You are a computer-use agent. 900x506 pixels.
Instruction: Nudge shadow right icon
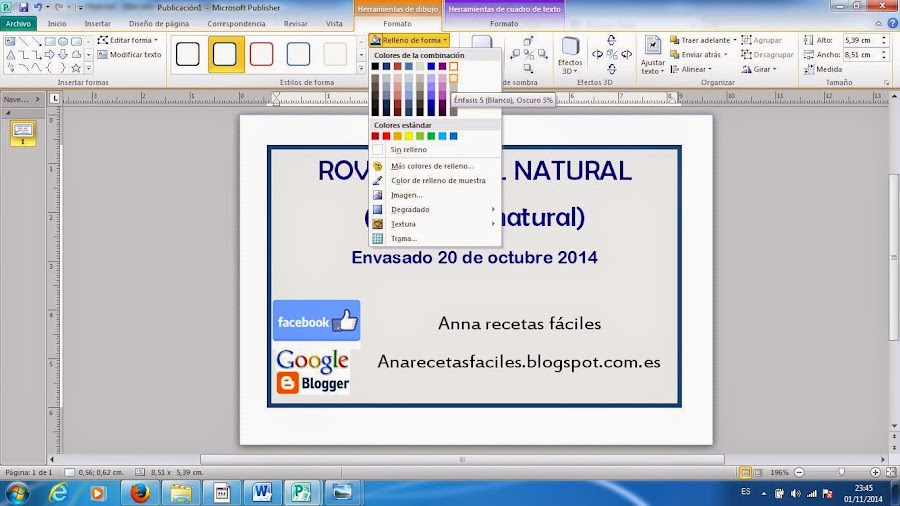(542, 55)
